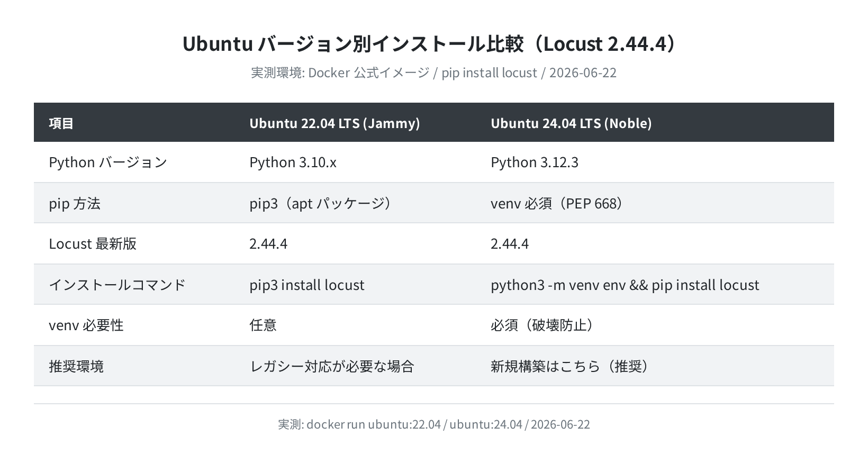Click the '任意' cell

(263, 325)
